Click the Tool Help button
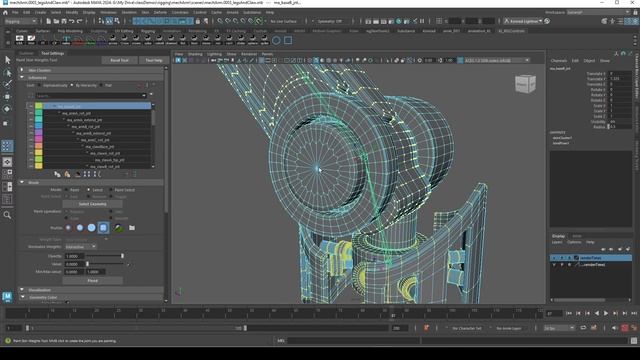The height and width of the screenshot is (360, 640). click(154, 60)
